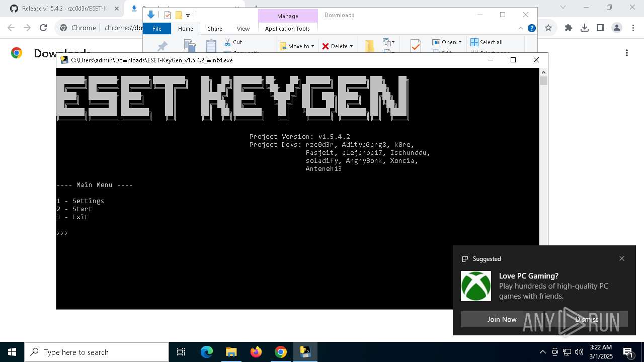
Task: Open the Chrome profile avatar
Action: pos(617,28)
